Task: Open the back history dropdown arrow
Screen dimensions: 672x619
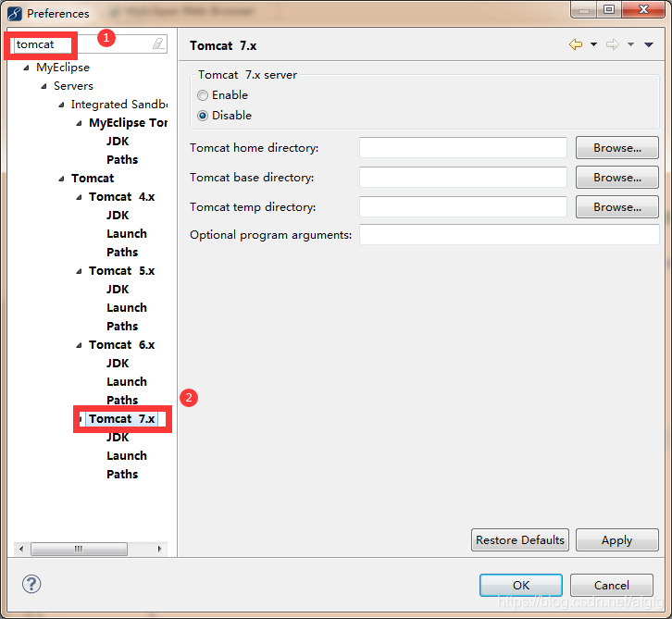Action: click(x=593, y=44)
